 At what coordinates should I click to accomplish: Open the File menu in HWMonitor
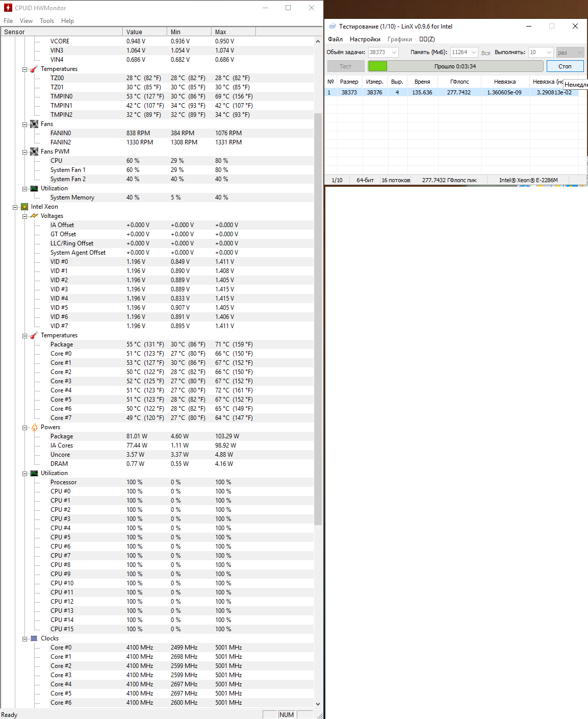tap(8, 21)
